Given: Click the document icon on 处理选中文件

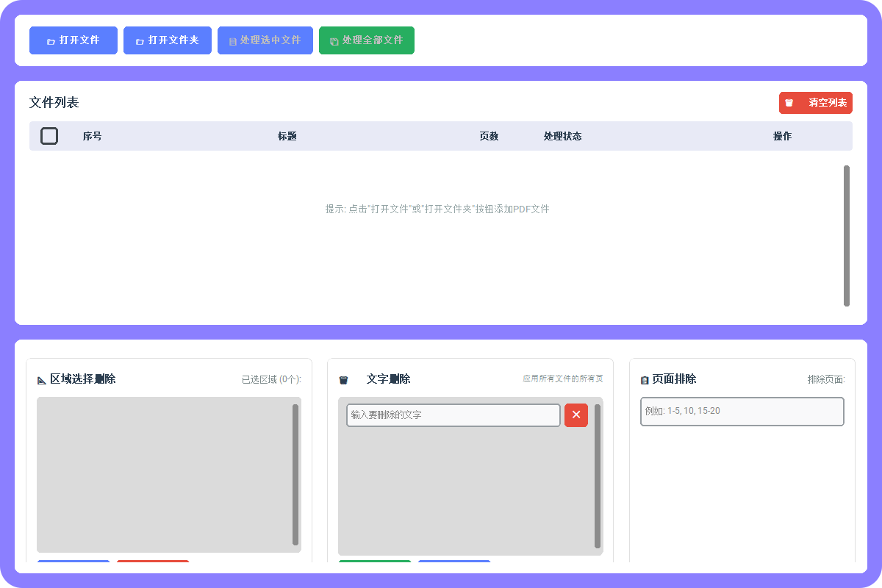Looking at the screenshot, I should point(233,41).
